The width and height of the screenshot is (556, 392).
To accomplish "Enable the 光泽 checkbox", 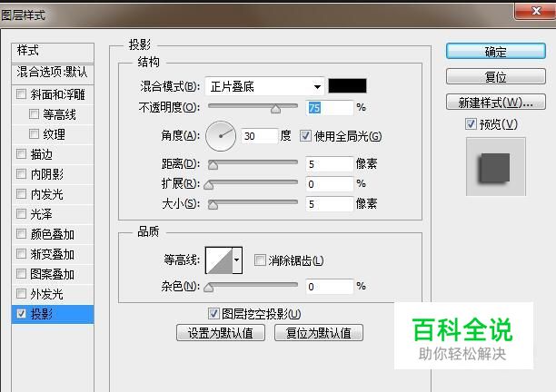I will (x=21, y=214).
